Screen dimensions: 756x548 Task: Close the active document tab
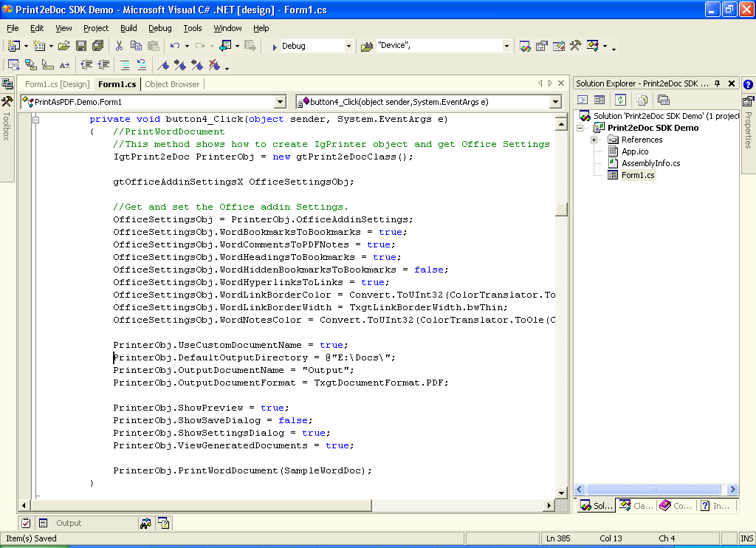click(561, 83)
